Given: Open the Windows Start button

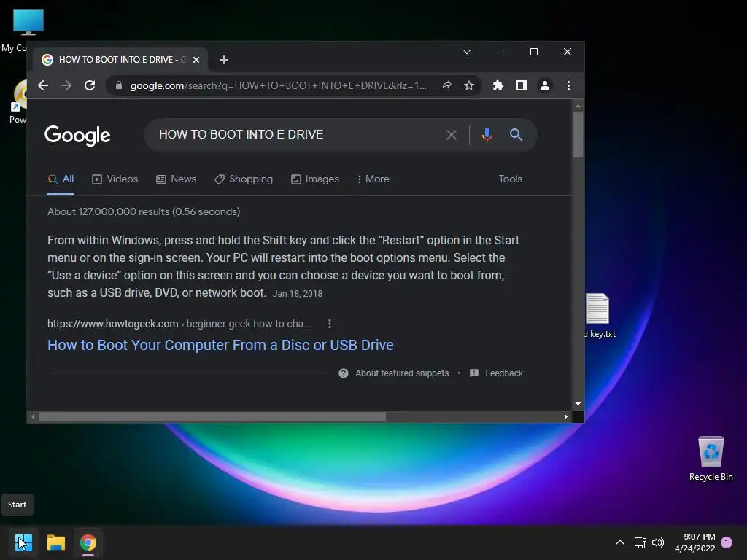Looking at the screenshot, I should click(23, 542).
